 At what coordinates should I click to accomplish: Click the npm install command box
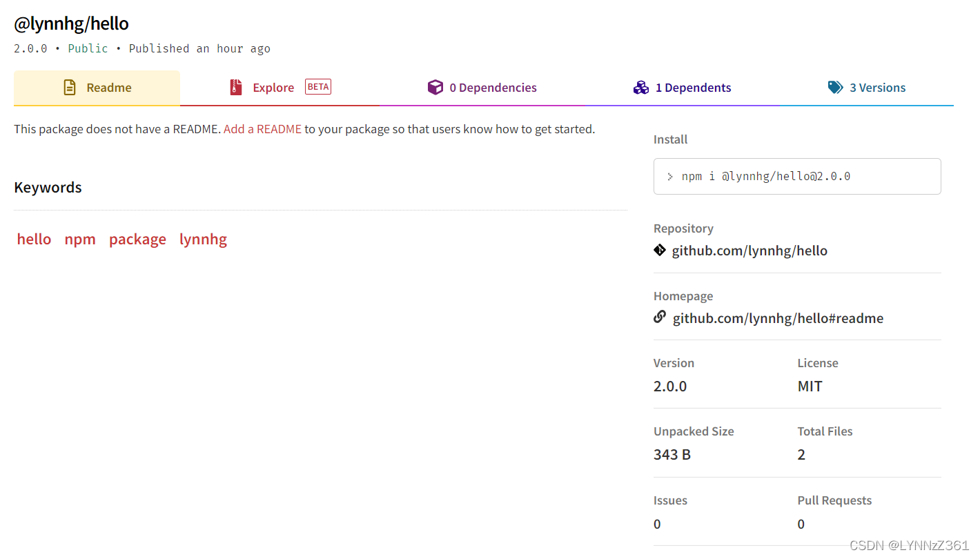tap(797, 176)
